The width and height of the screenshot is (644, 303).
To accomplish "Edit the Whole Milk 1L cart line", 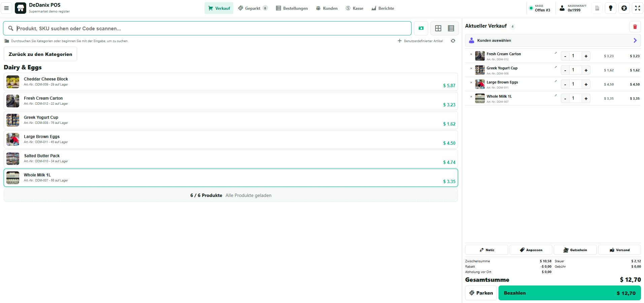I will tap(556, 95).
